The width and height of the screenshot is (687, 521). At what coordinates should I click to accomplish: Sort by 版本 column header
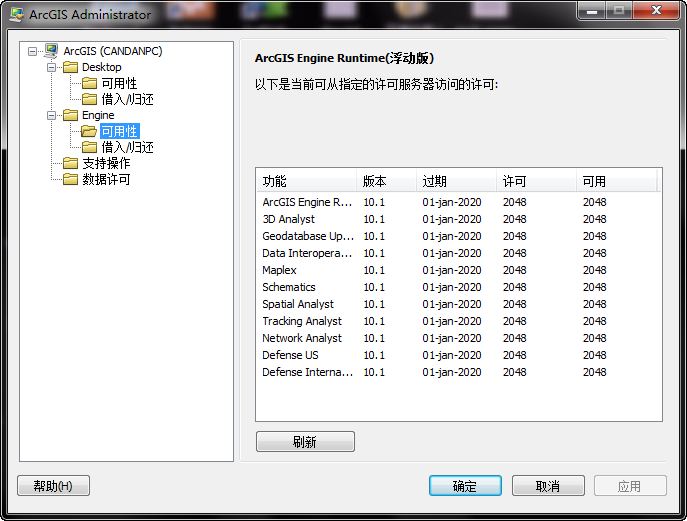pos(386,181)
